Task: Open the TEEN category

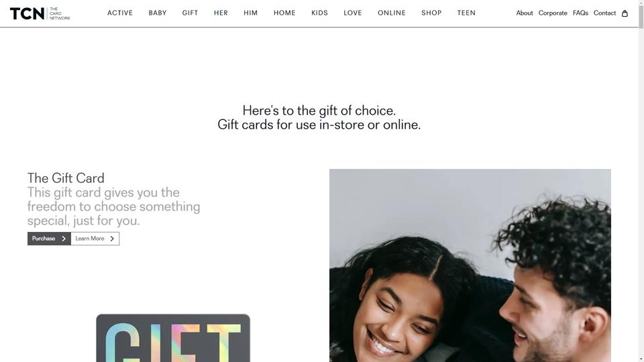Action: click(466, 13)
